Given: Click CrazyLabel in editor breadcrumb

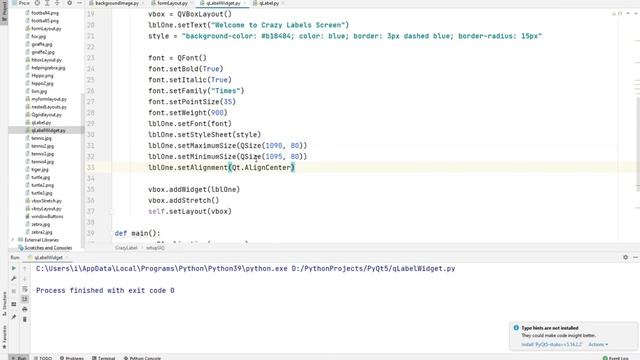Looking at the screenshot, I should pyautogui.click(x=126, y=248).
